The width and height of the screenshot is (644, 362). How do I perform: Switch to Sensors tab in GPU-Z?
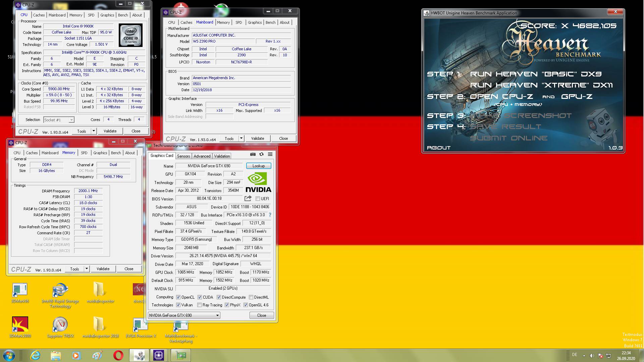coord(183,156)
